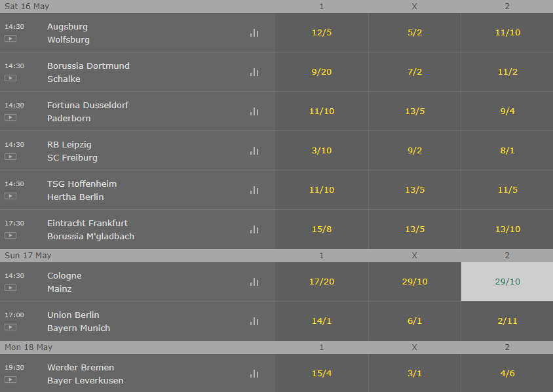
Task: Deselect highlighted Mainz win odds 29/10
Action: click(507, 282)
